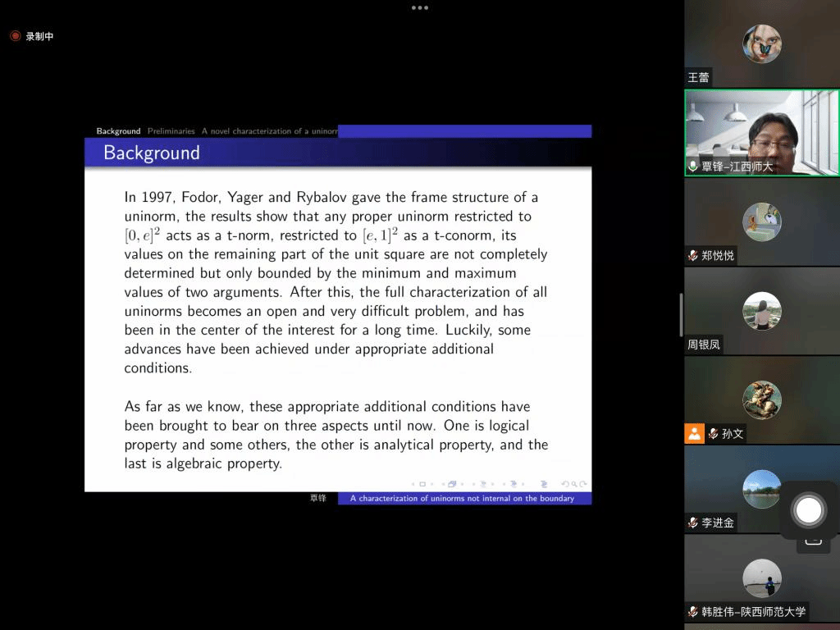
Task: Click Beamer frame navigation icon
Action: tap(452, 484)
